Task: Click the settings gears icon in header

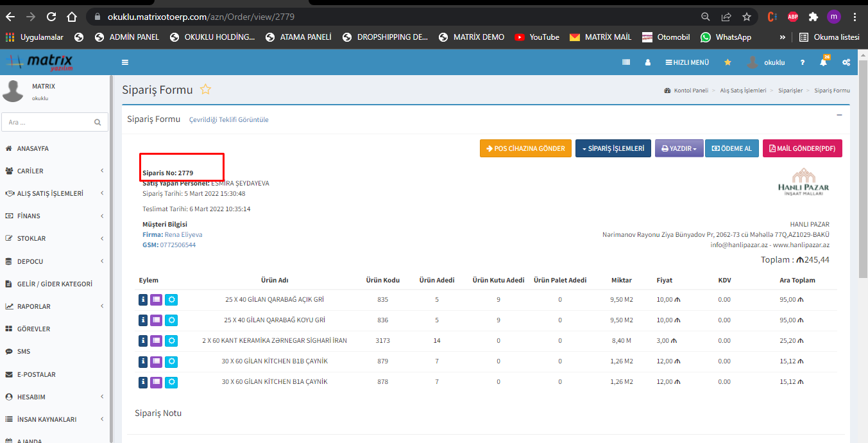Action: [x=846, y=62]
